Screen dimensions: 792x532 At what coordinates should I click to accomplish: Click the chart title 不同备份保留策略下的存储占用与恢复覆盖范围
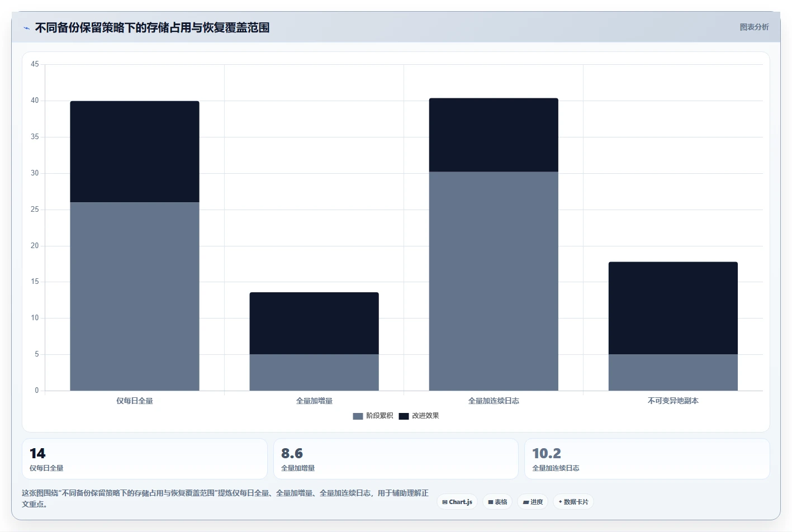tap(152, 28)
